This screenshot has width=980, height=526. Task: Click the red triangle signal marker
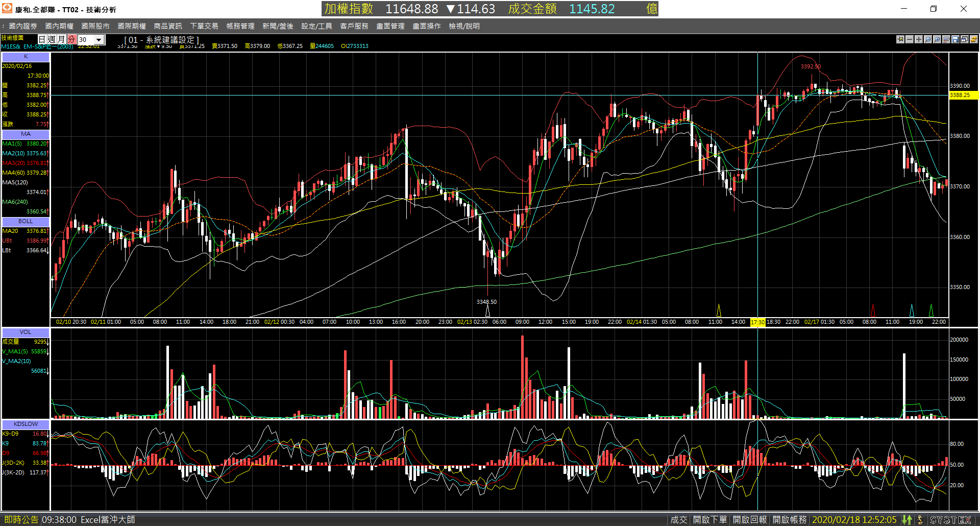pos(873,310)
